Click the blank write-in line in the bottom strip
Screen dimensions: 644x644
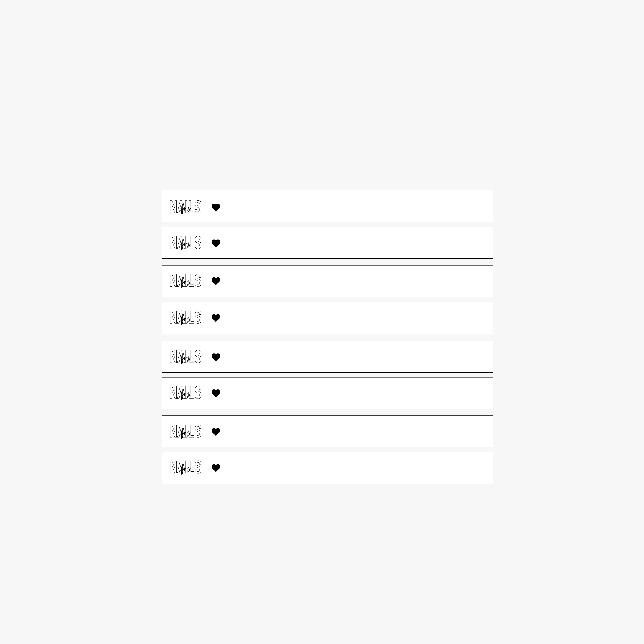pyautogui.click(x=432, y=477)
